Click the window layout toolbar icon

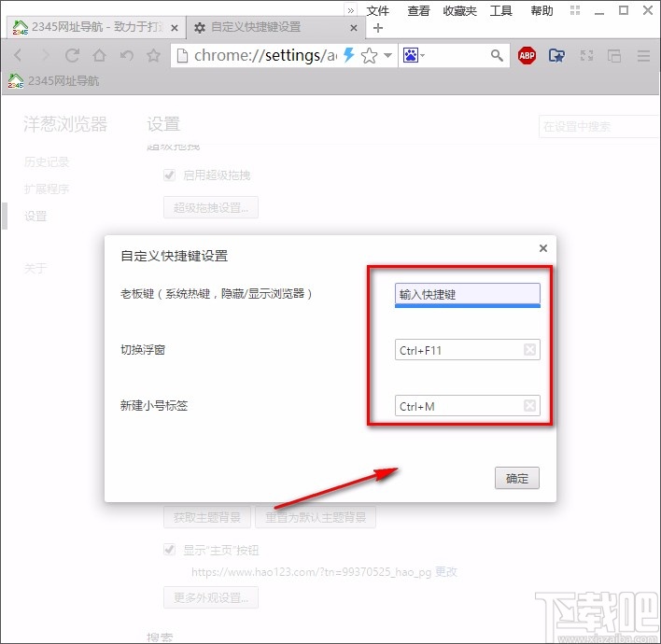pyautogui.click(x=614, y=55)
